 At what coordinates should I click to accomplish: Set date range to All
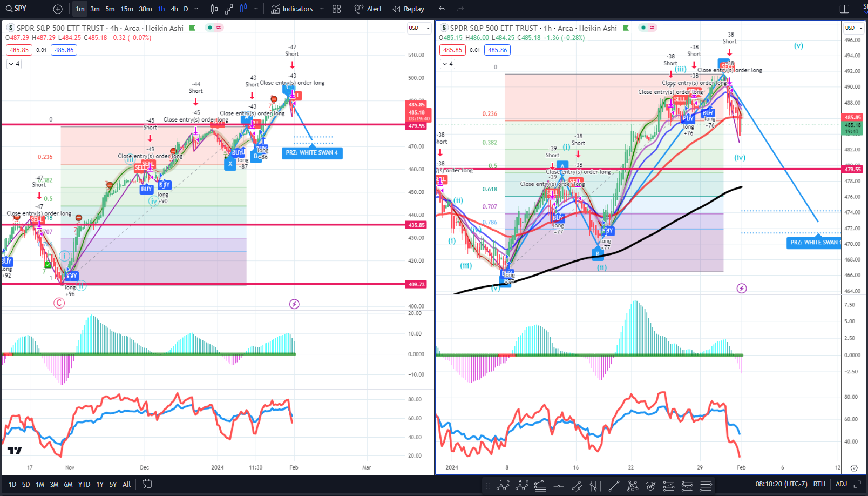point(126,485)
